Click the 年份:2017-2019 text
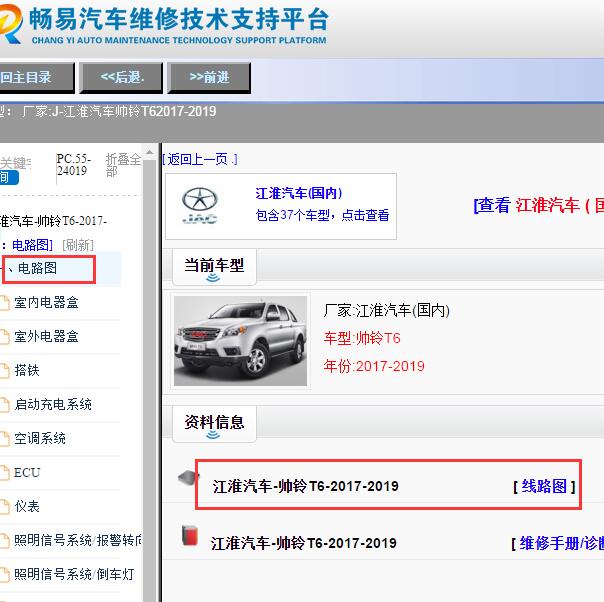The width and height of the screenshot is (604, 602). [x=374, y=366]
